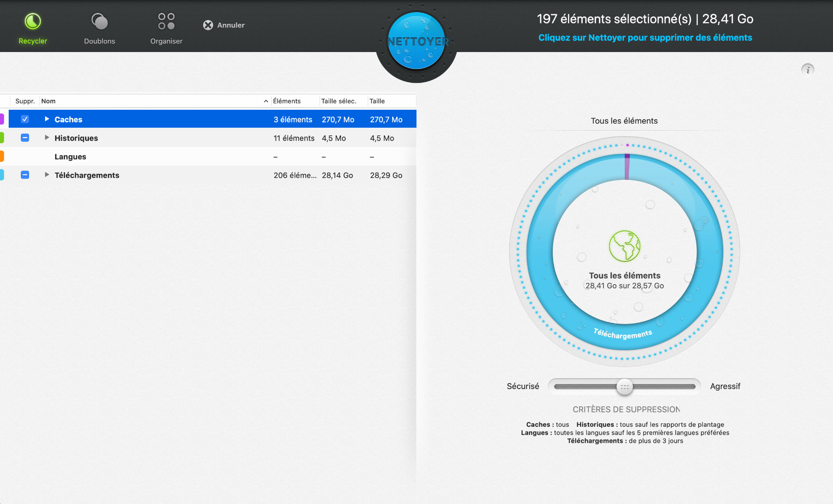This screenshot has width=833, height=504.
Task: Sort by Taille sélec. column header
Action: click(x=343, y=101)
